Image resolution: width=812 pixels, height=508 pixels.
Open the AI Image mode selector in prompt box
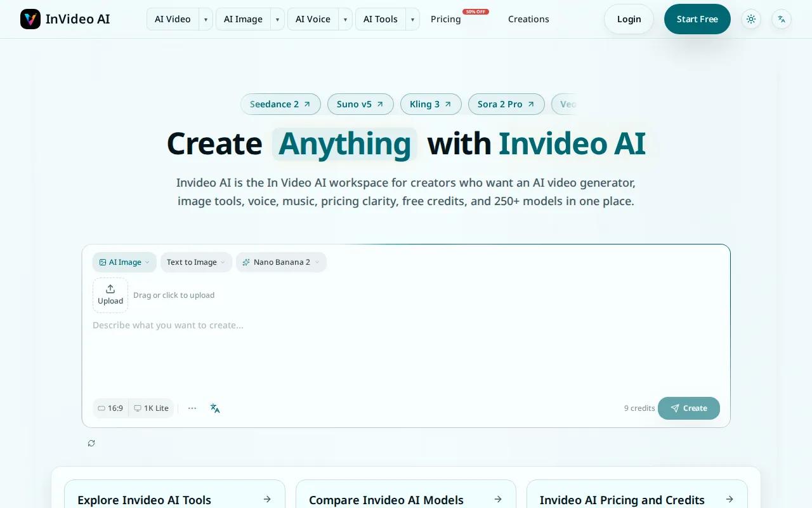(x=124, y=262)
